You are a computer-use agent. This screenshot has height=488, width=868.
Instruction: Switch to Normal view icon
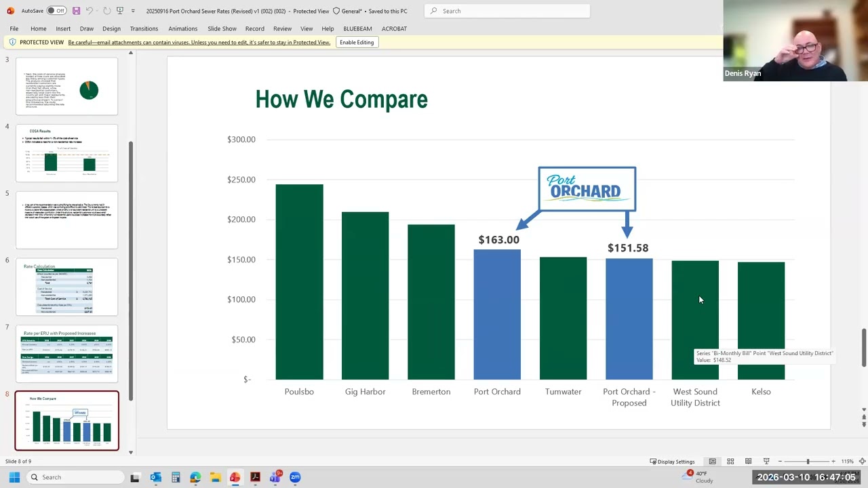pos(712,462)
